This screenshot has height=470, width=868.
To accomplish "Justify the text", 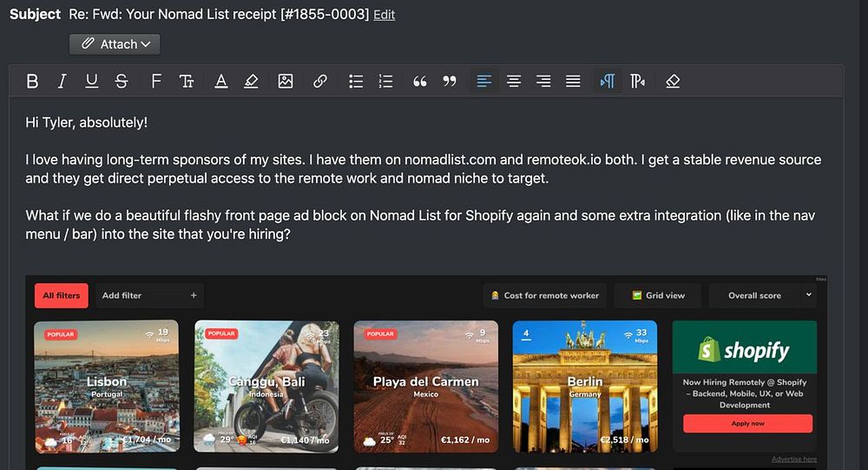I will pyautogui.click(x=573, y=82).
